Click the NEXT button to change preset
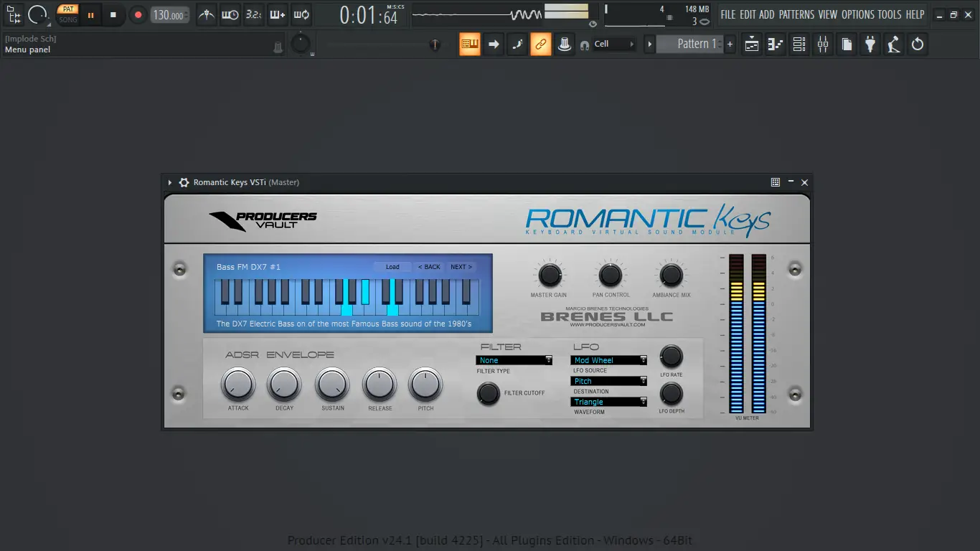Viewport: 980px width, 551px height. tap(461, 266)
